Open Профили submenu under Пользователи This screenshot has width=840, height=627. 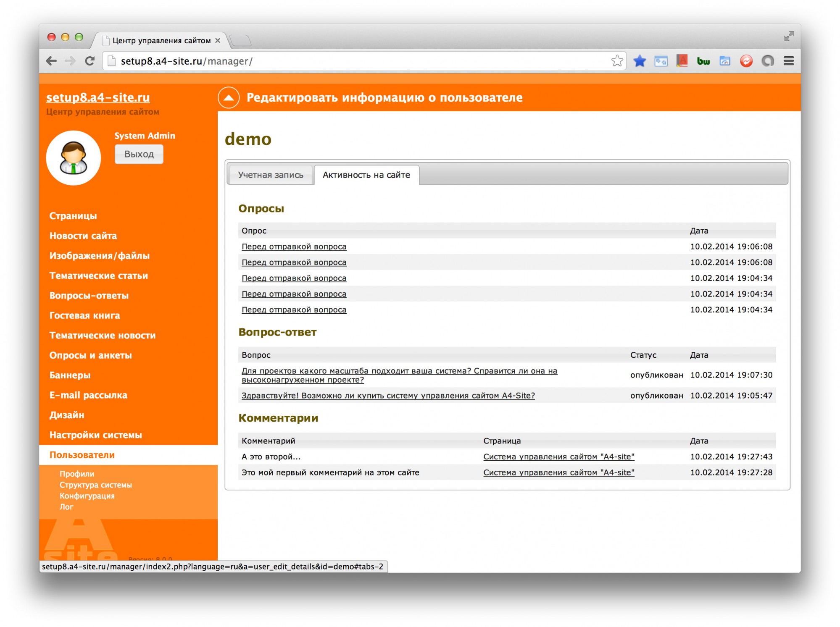76,473
